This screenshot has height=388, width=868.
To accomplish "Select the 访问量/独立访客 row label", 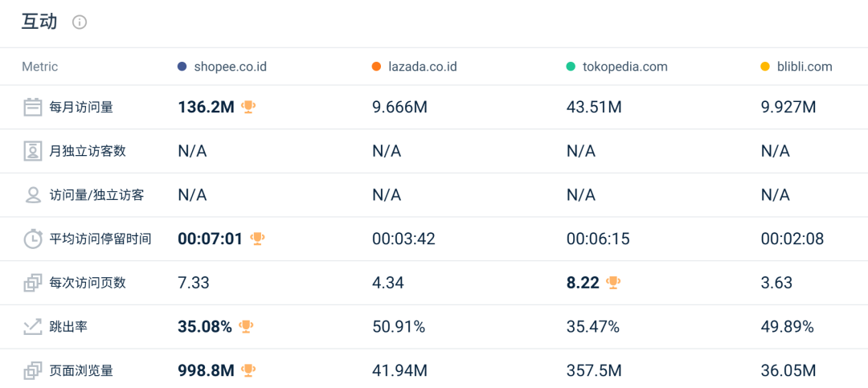I will 97,195.
